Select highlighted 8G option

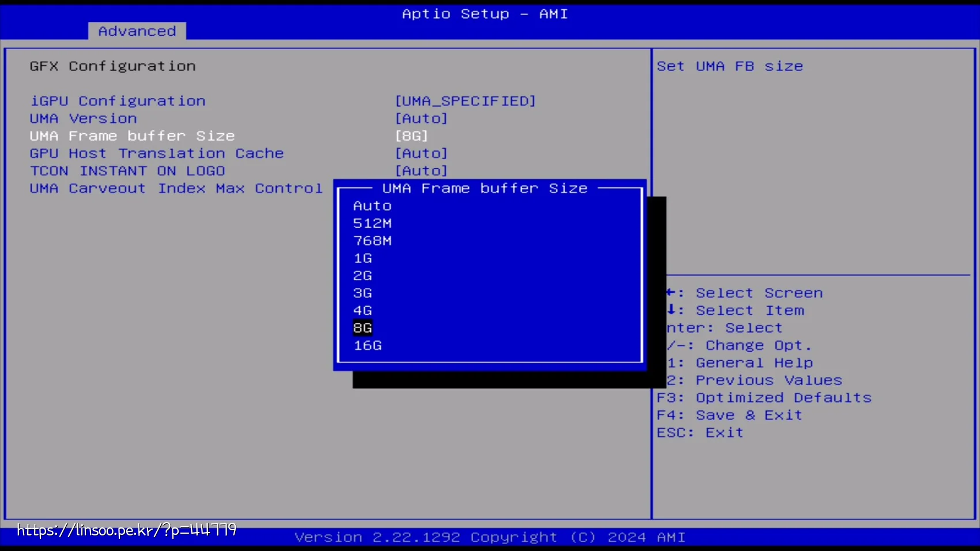coord(363,328)
